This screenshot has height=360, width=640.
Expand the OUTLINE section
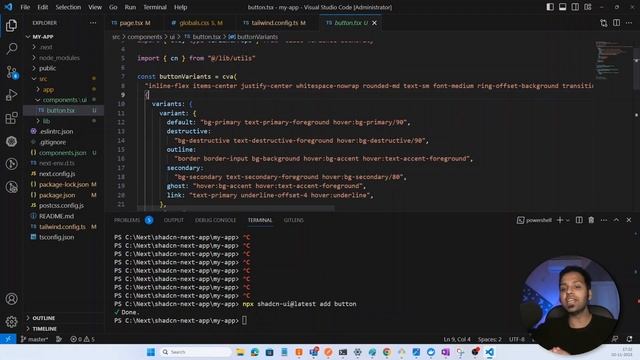44,318
